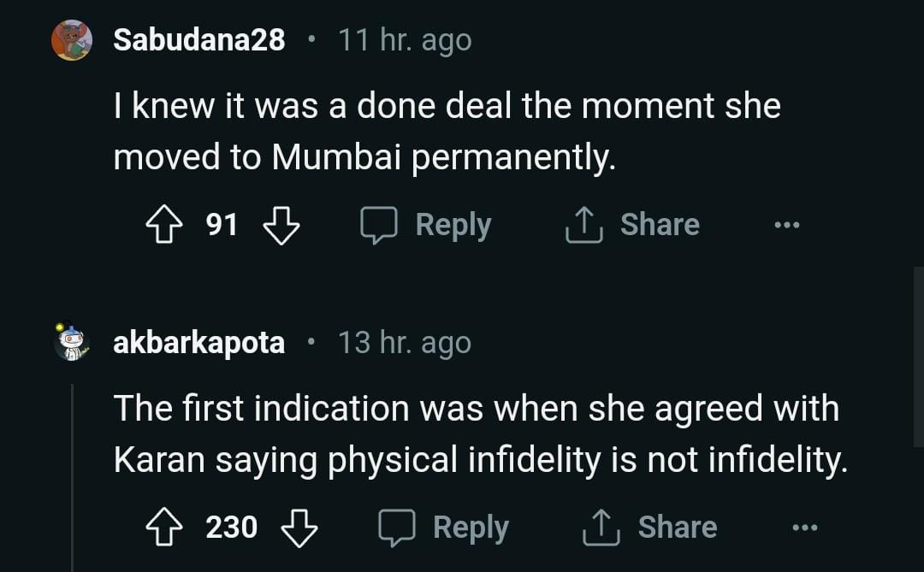
Task: Click the akbarkapota username
Action: (198, 343)
